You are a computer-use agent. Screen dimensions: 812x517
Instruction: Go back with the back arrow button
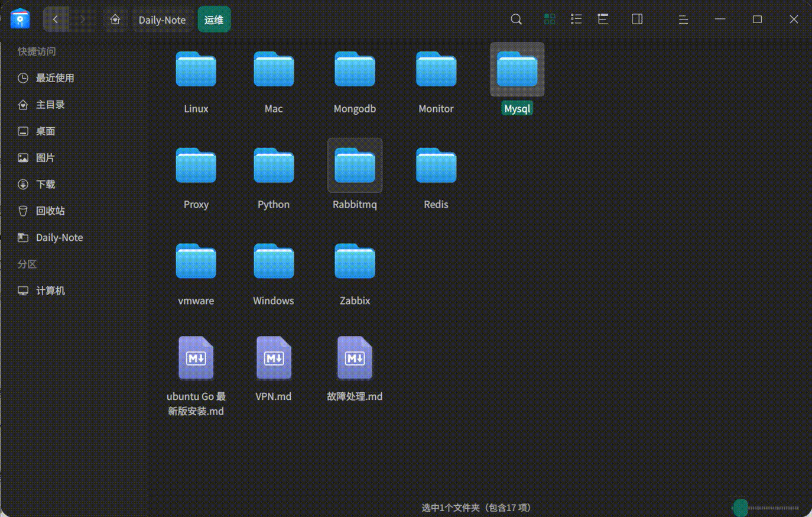click(56, 20)
